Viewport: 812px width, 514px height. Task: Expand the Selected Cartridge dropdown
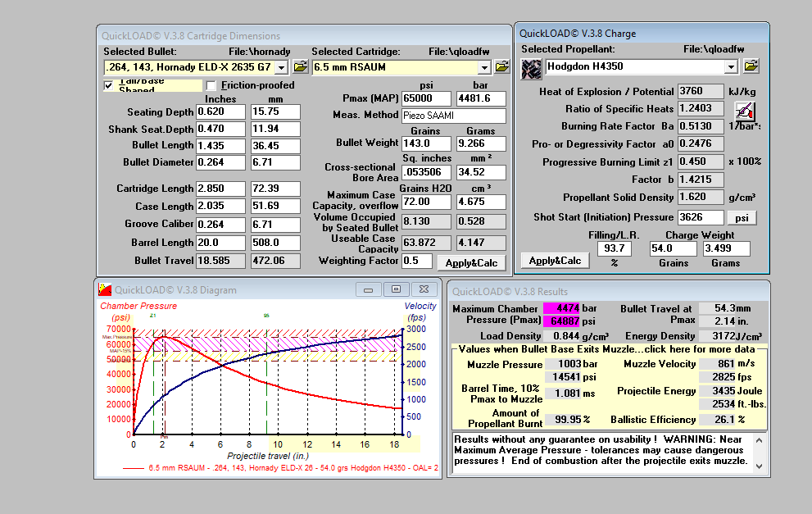[x=483, y=67]
